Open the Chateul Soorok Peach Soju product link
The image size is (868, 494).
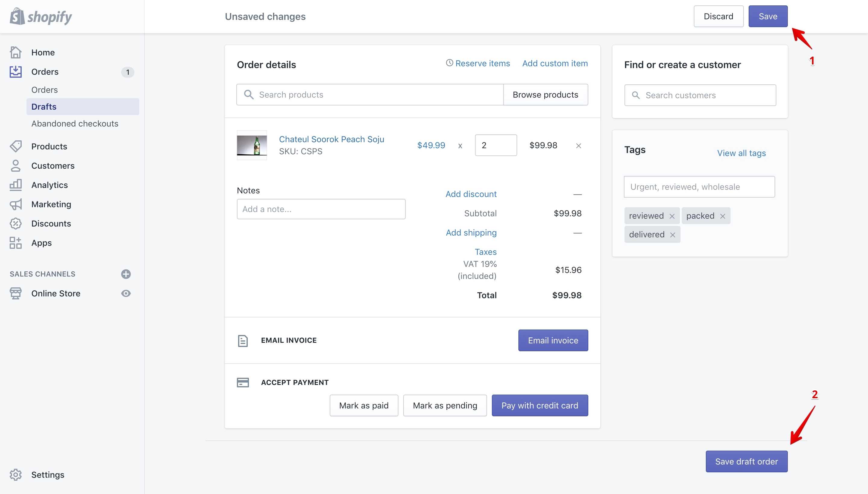pyautogui.click(x=331, y=139)
